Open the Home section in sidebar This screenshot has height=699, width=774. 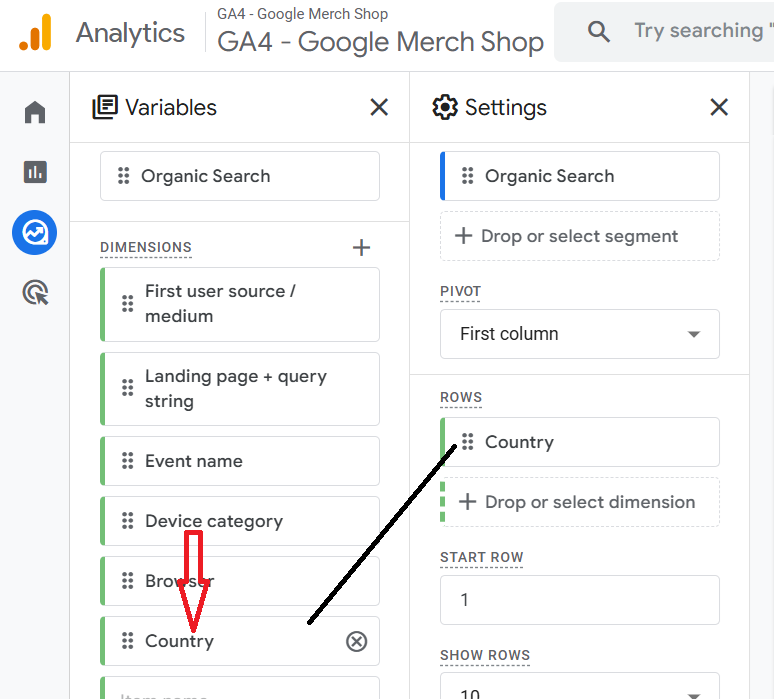[x=35, y=112]
